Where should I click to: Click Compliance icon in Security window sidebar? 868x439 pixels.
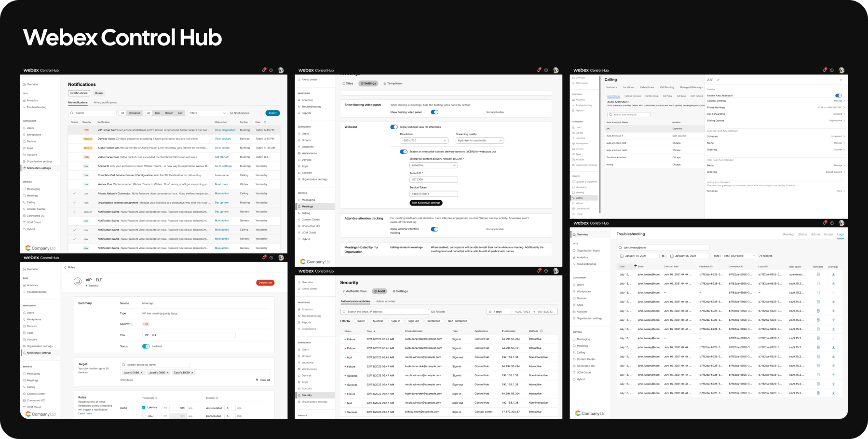click(x=299, y=329)
